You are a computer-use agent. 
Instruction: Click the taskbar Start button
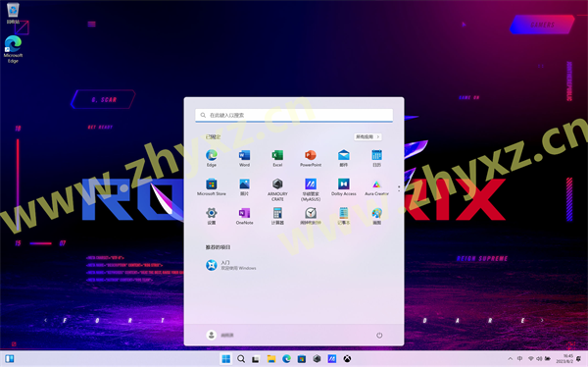tap(226, 359)
